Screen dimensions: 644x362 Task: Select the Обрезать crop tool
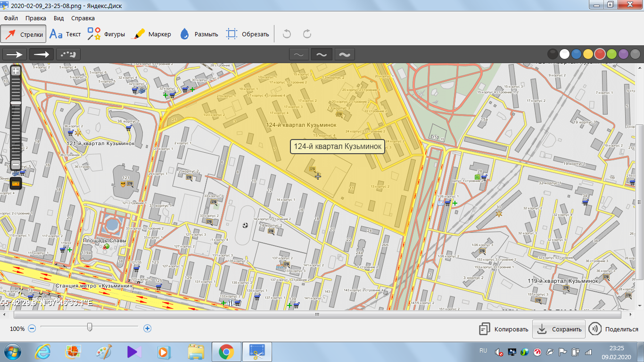pos(247,34)
